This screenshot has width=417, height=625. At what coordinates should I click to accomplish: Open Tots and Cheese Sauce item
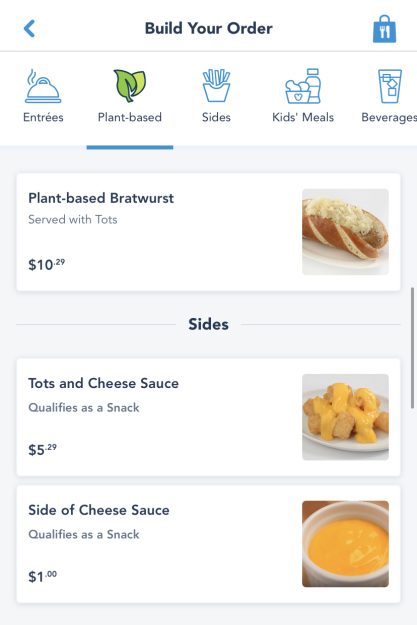(x=208, y=417)
